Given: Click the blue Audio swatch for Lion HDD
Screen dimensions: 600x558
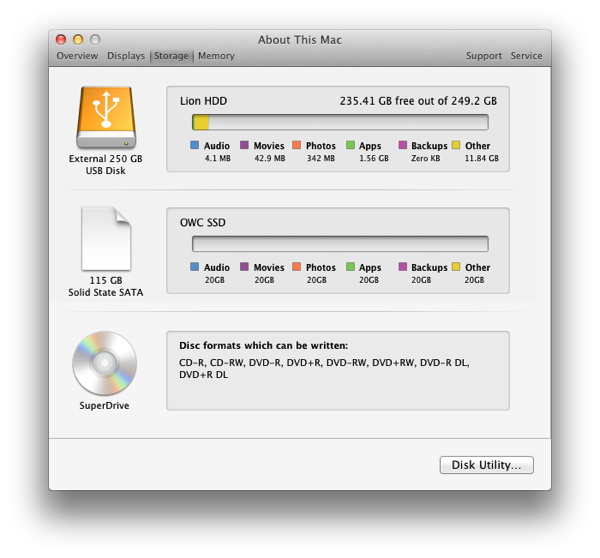Looking at the screenshot, I should click(194, 145).
